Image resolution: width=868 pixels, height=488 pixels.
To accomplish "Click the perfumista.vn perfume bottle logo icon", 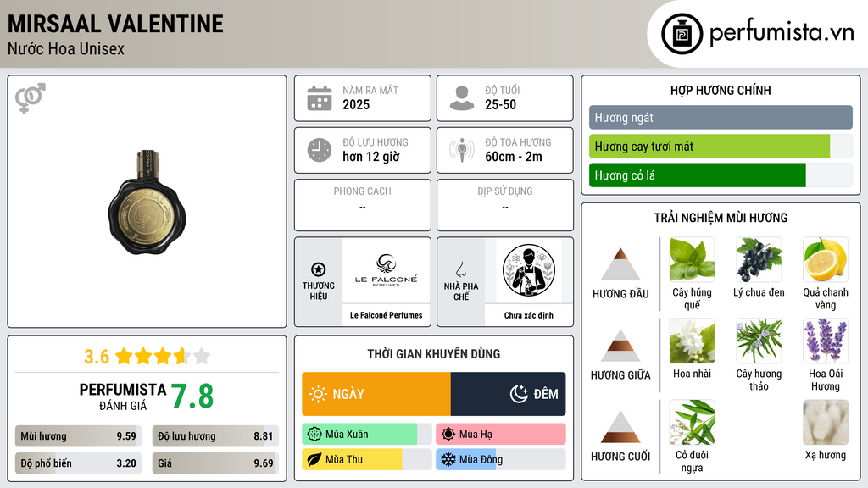I will (x=682, y=34).
